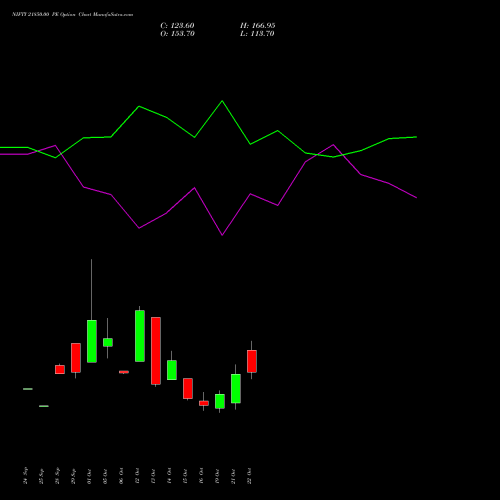This screenshot has width=500, height=500.
Task: Select the green candle above 14 Oct
Action: (x=172, y=370)
